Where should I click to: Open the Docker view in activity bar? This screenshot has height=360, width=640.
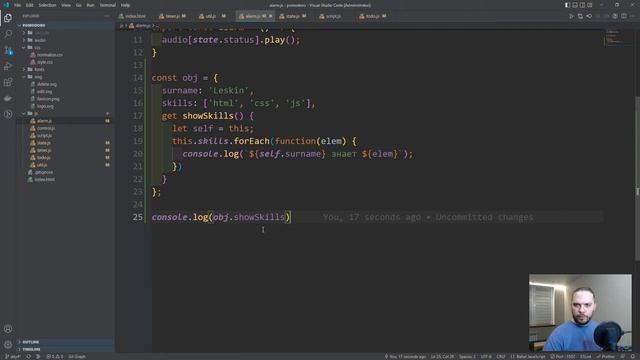coord(8,98)
